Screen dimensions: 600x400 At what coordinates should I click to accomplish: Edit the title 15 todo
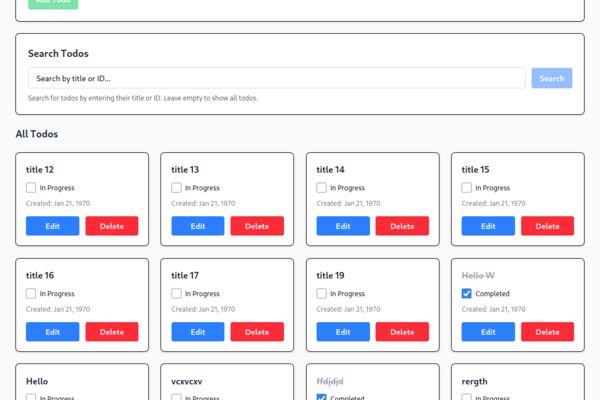[488, 226]
